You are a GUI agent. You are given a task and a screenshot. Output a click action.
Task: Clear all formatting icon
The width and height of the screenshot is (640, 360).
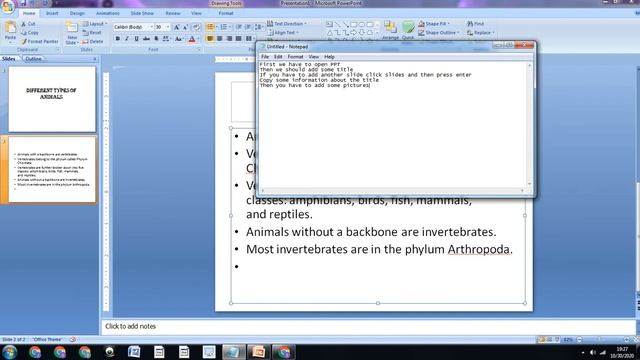[196, 27]
